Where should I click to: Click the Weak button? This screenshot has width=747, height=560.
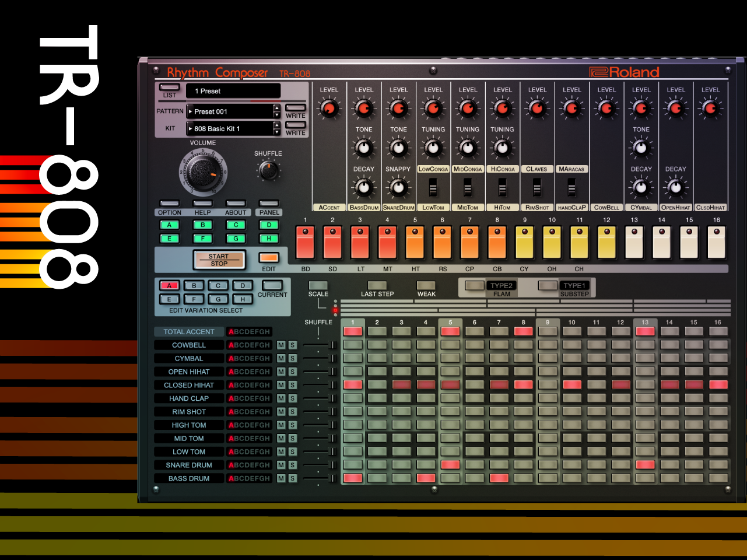click(x=426, y=285)
